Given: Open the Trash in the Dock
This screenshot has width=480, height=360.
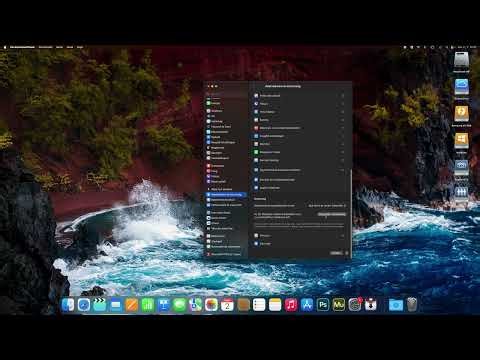Looking at the screenshot, I should point(412,305).
